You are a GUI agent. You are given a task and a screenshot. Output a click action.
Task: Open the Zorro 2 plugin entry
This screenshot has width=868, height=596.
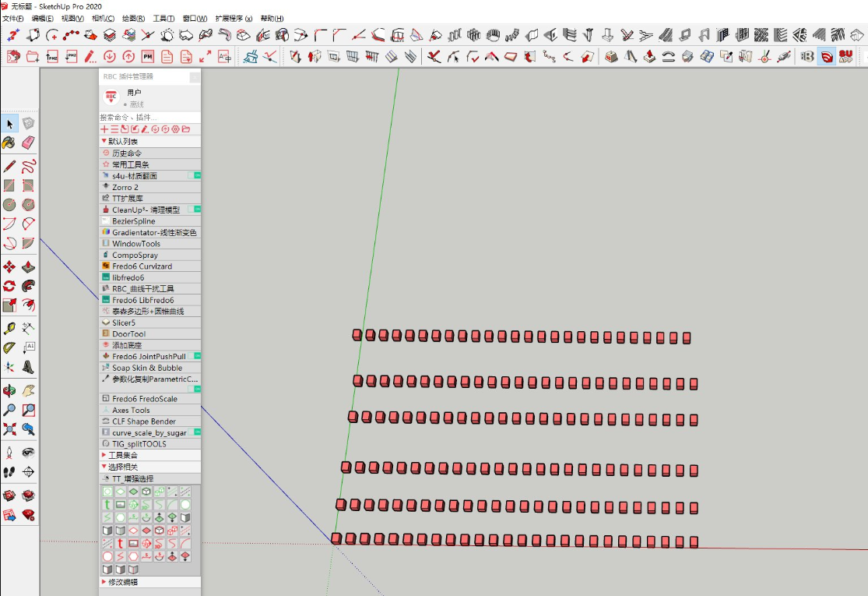point(150,187)
